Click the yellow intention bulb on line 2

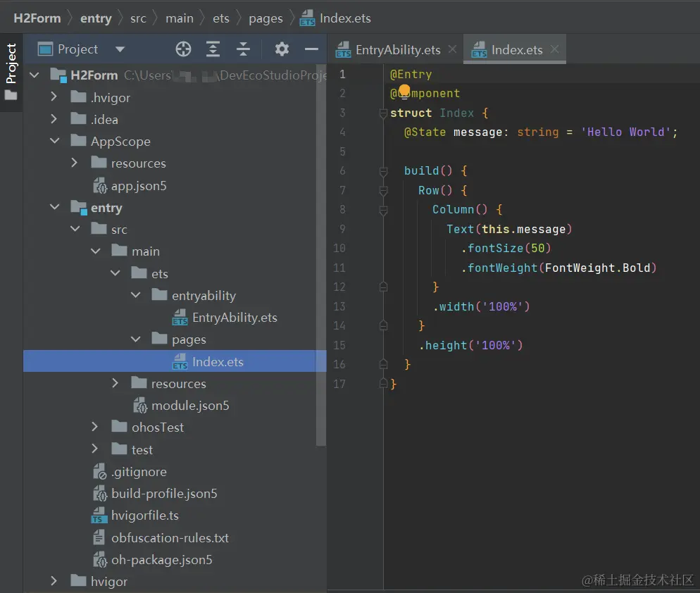point(404,91)
